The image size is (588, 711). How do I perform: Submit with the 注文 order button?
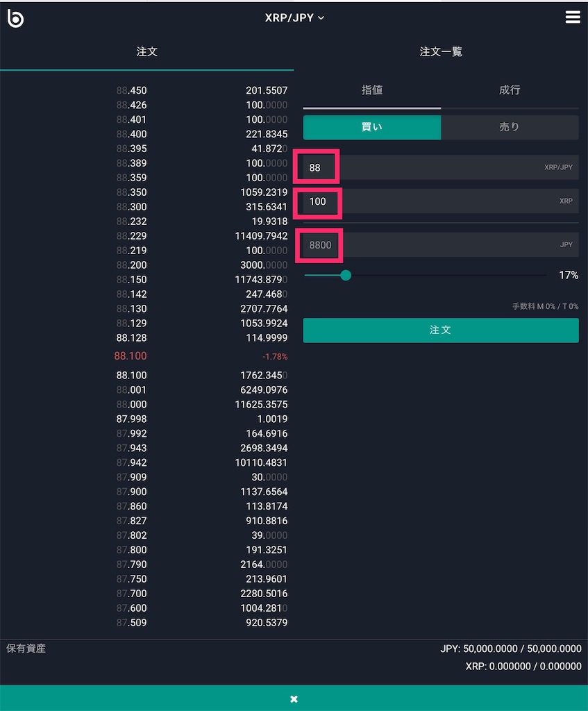(441, 330)
